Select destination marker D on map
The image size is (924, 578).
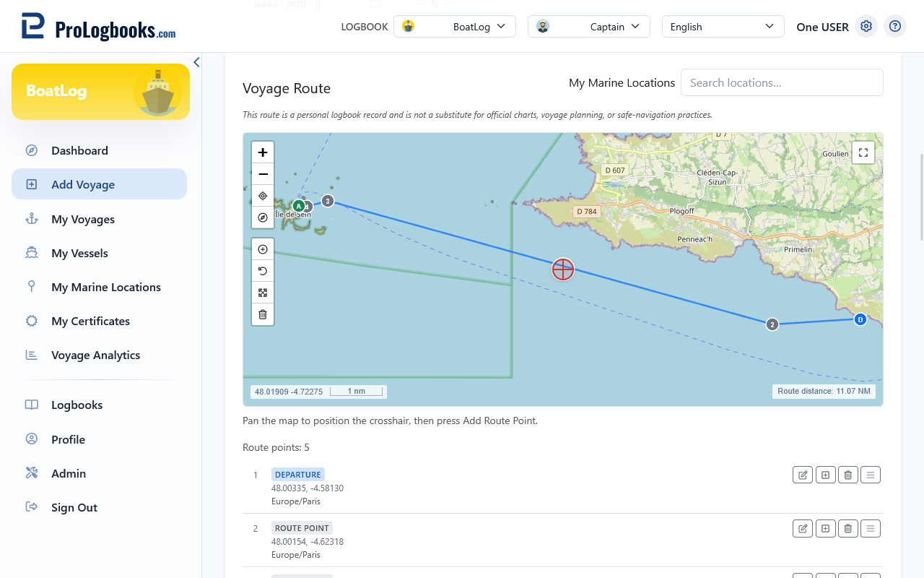860,319
